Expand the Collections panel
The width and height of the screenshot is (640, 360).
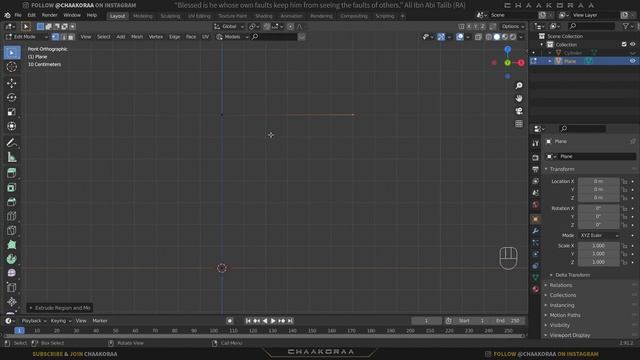(x=562, y=295)
